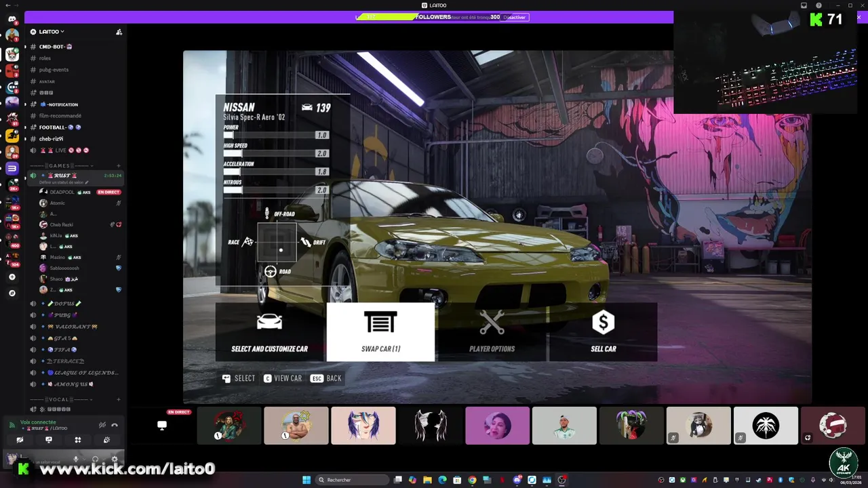
Task: Click add a server plus icon
Action: (x=12, y=277)
